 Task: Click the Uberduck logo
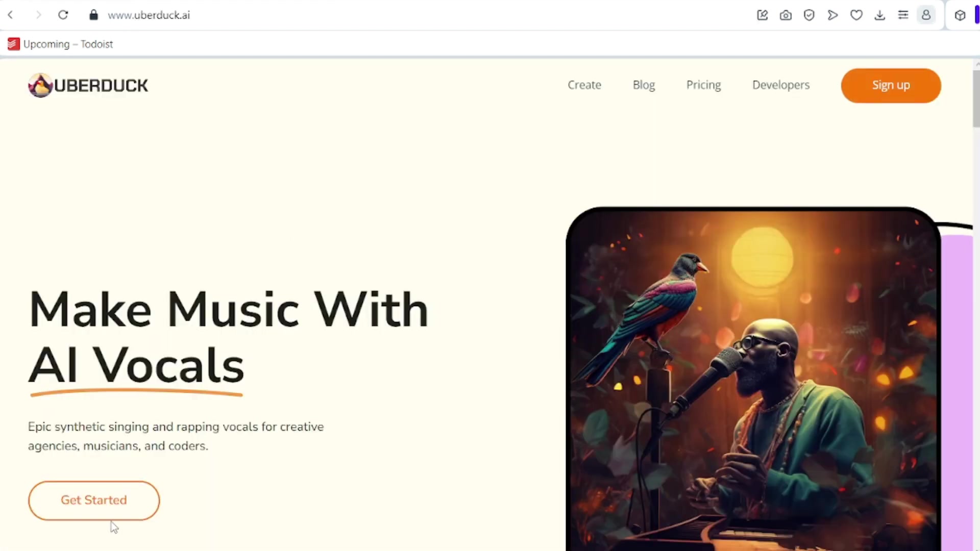88,85
